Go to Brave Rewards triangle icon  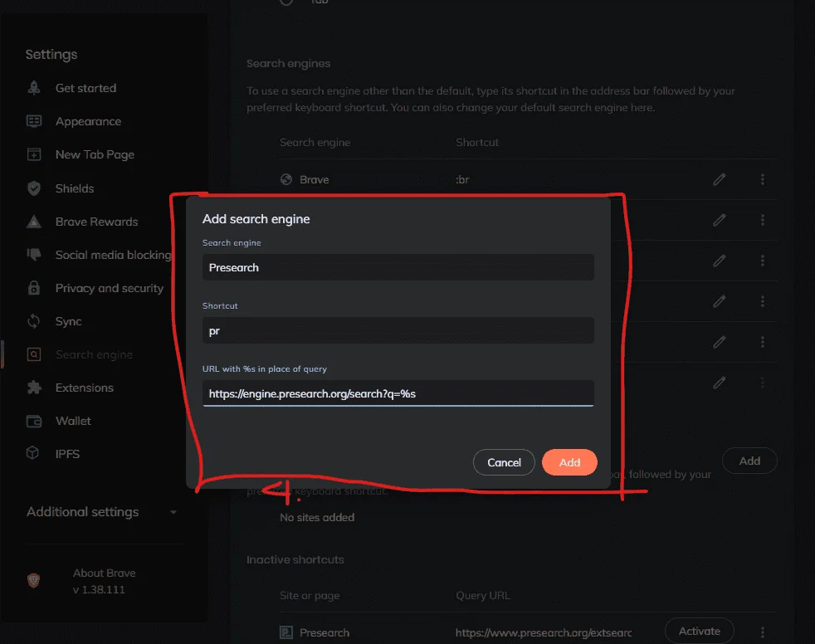pos(34,222)
